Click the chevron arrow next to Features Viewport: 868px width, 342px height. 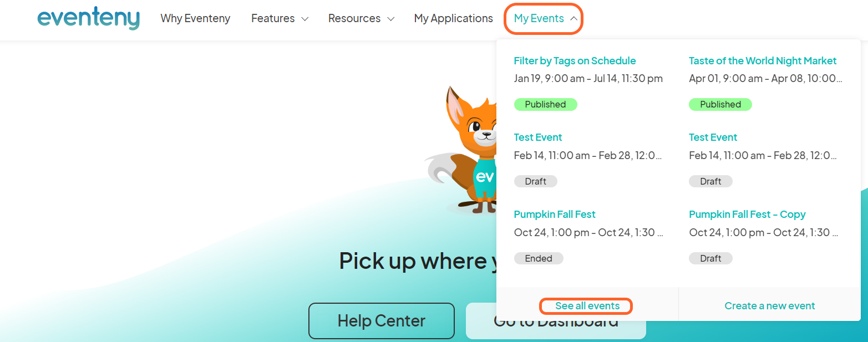point(304,19)
